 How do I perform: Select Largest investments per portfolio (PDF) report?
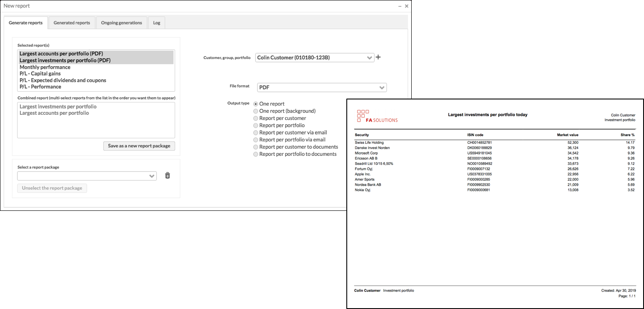click(96, 61)
